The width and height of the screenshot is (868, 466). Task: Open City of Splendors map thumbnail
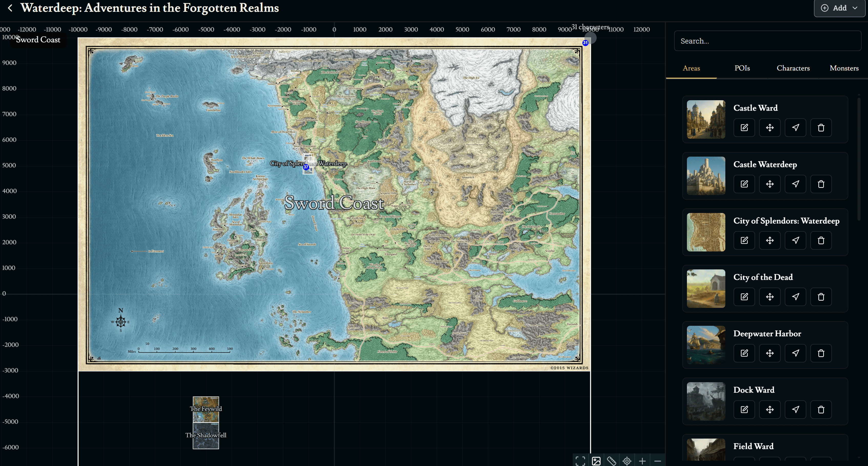point(706,232)
